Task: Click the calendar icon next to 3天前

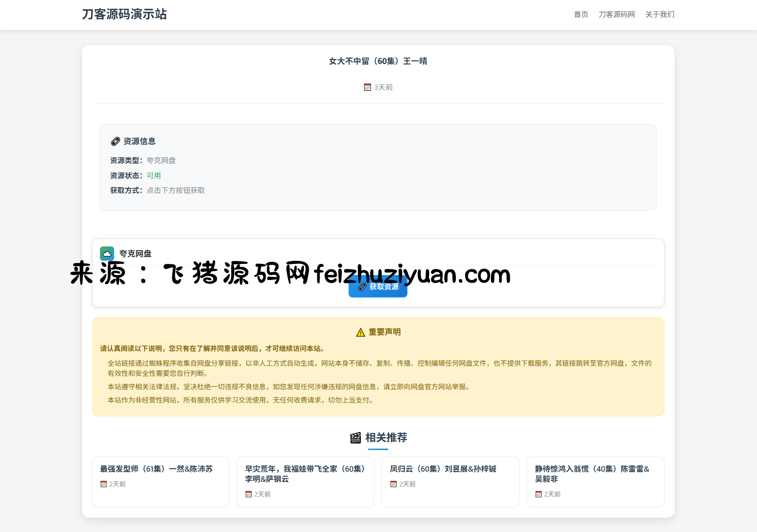Action: point(367,88)
